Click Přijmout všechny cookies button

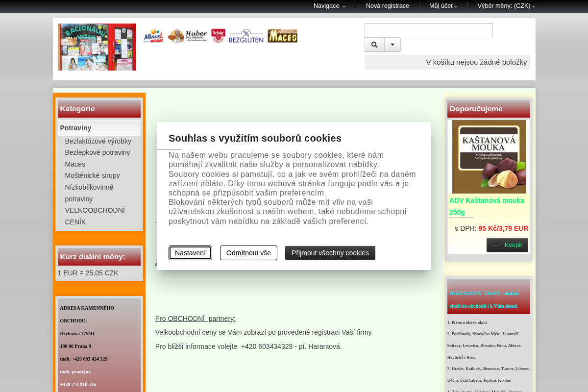(330, 253)
